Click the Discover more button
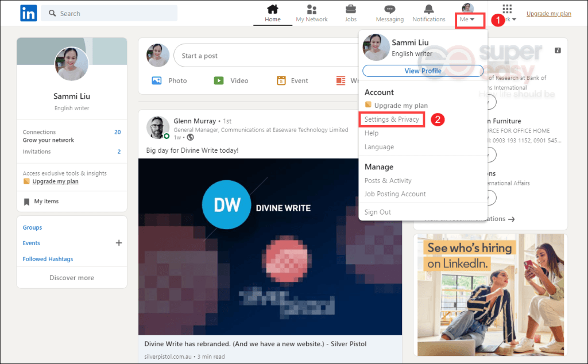 72,278
